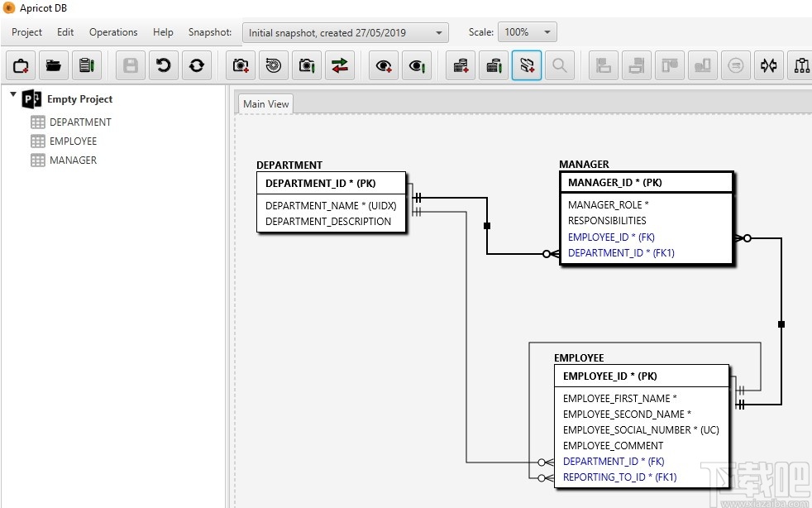This screenshot has width=812, height=508.
Task: Switch to the Main View tab
Action: tap(265, 103)
